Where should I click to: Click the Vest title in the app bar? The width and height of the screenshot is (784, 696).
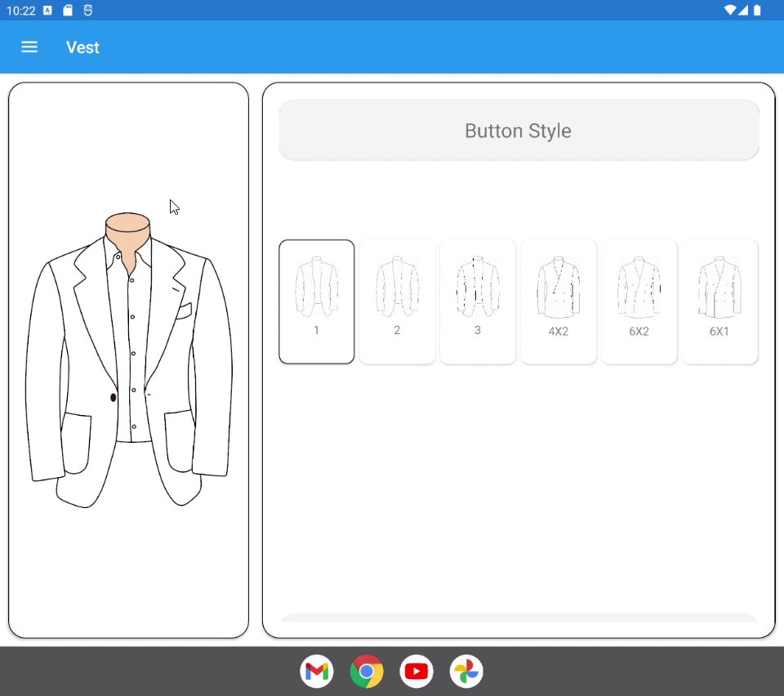pos(82,47)
